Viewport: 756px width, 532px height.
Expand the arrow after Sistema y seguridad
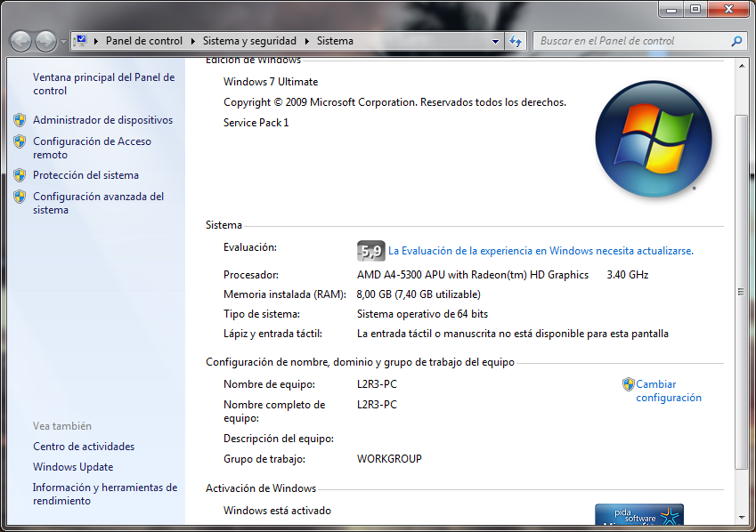(306, 41)
